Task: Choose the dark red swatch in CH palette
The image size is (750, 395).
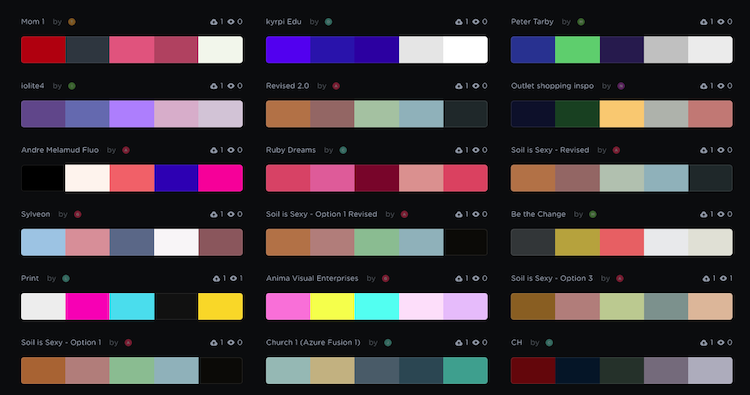Action: pos(533,371)
